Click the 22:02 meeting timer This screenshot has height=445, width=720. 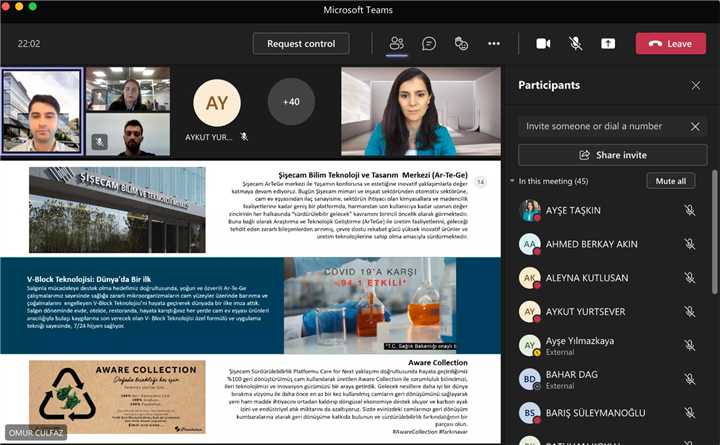[29, 44]
